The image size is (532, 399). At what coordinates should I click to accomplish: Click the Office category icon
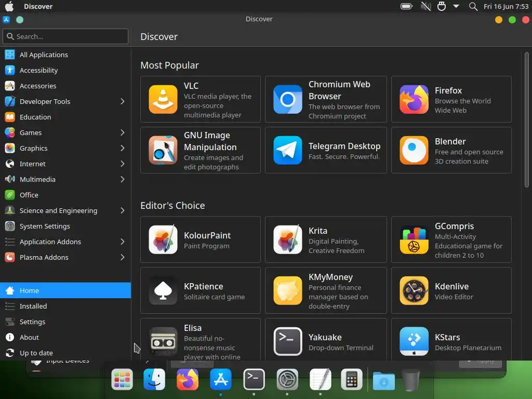tap(10, 195)
